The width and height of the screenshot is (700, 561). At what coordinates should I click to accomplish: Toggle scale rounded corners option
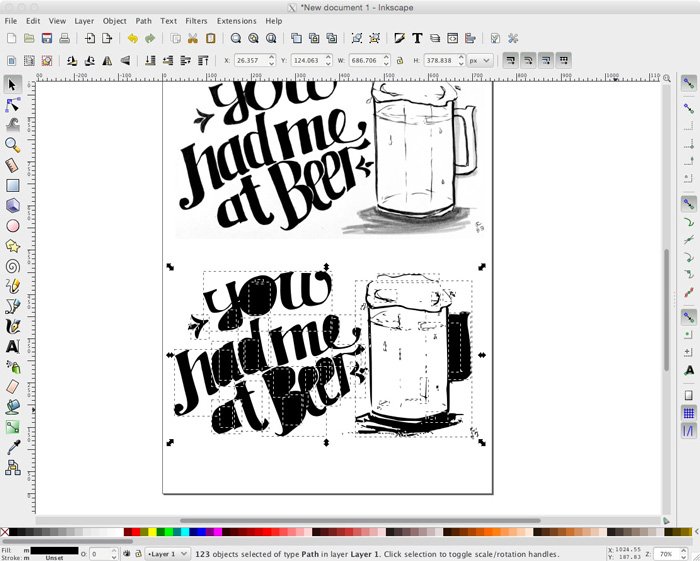tap(528, 60)
